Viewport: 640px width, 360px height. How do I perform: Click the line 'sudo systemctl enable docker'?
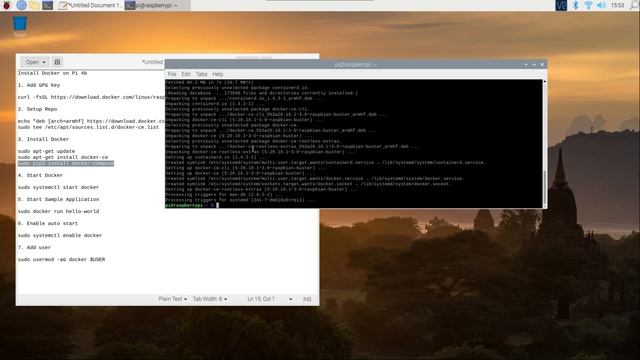60,236
